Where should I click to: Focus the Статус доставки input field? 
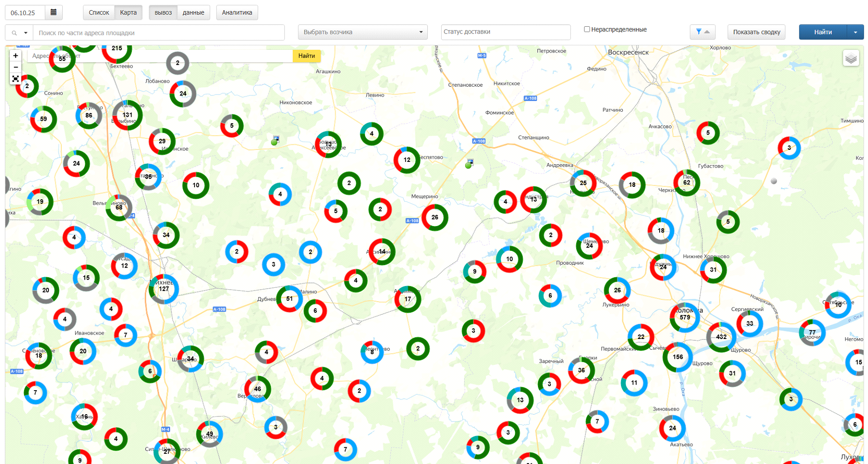point(505,32)
